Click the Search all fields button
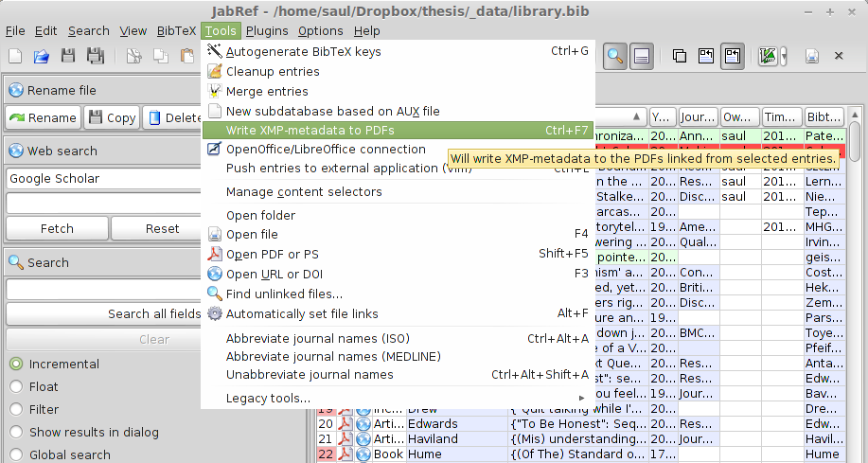This screenshot has width=868, height=463. 104,314
